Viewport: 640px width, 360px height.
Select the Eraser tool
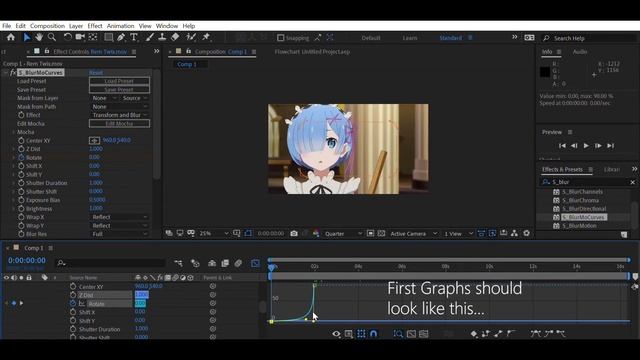pyautogui.click(x=175, y=37)
